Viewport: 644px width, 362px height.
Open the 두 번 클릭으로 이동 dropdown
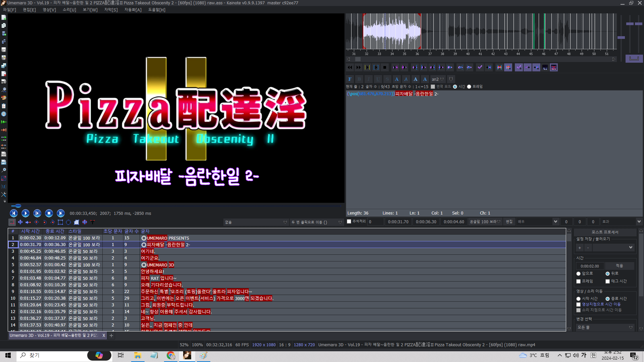tap(316, 222)
